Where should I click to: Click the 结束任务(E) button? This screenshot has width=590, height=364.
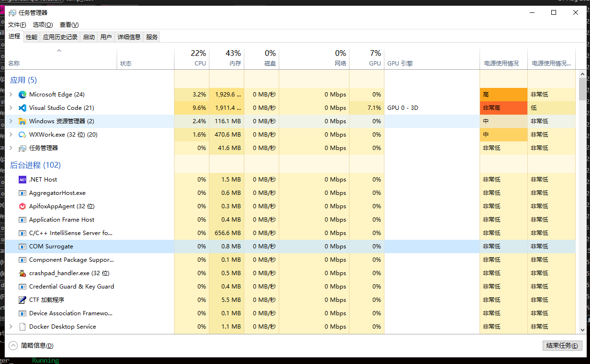tap(562, 346)
